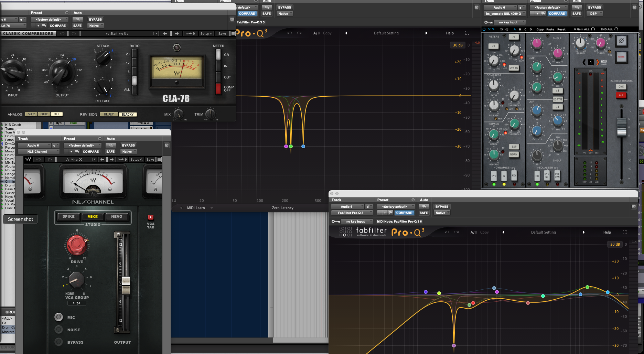Click the next preset arrow in the NLS Channel toolbar

click(x=111, y=159)
